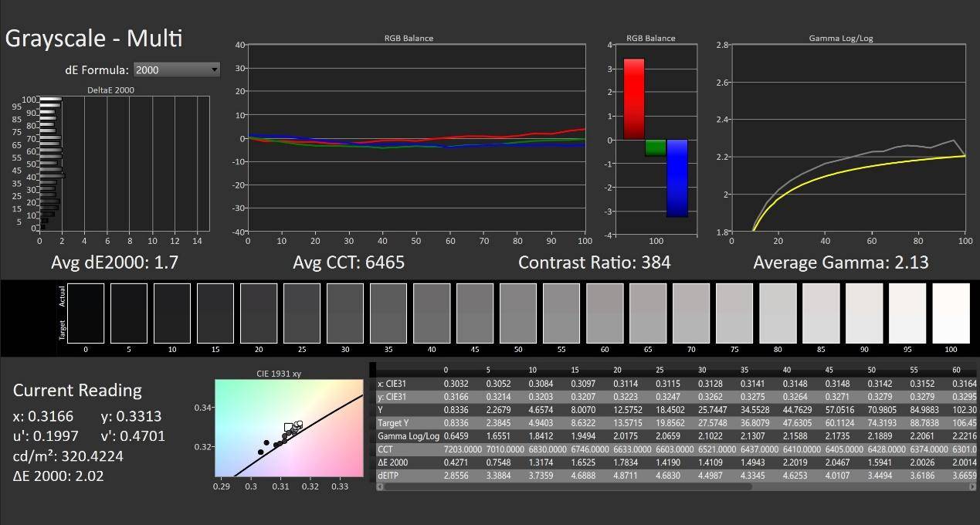Select the CCT row label in table
The height and width of the screenshot is (525, 980).
pos(385,449)
